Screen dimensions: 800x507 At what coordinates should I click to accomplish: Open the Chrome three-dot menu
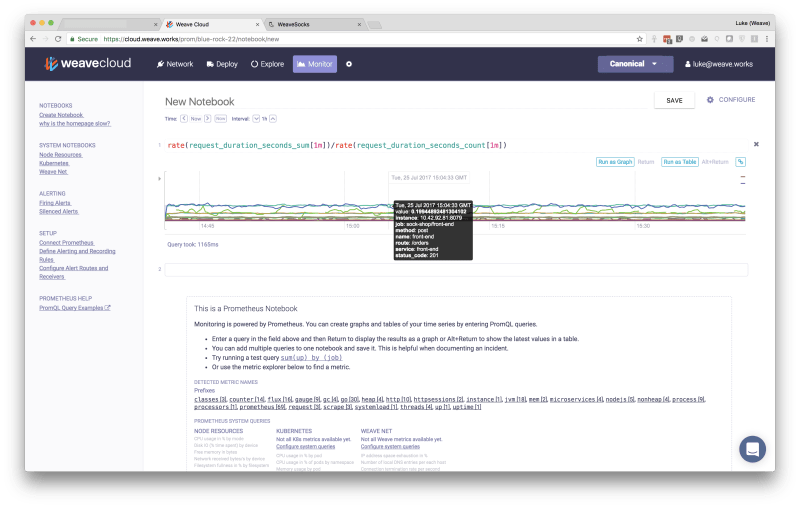767,39
